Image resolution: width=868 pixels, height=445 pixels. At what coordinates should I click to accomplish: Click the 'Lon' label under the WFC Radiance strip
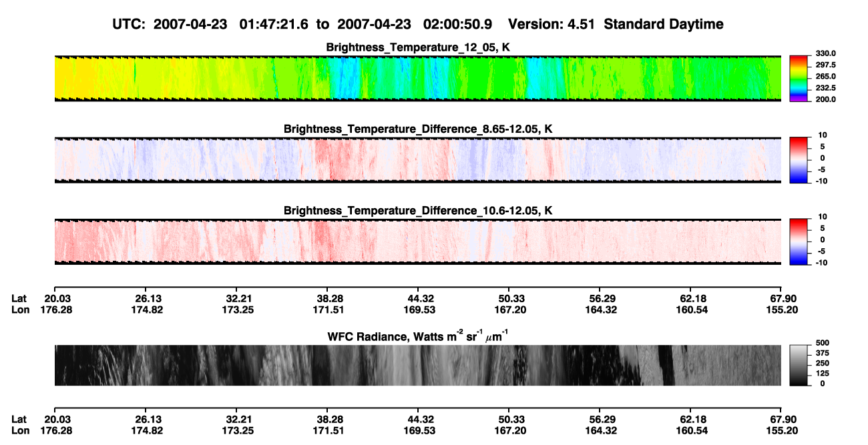tap(20, 430)
